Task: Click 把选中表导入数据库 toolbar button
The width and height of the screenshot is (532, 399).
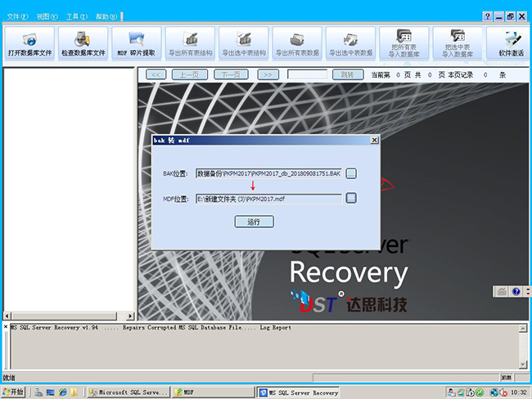Action: pyautogui.click(x=458, y=43)
